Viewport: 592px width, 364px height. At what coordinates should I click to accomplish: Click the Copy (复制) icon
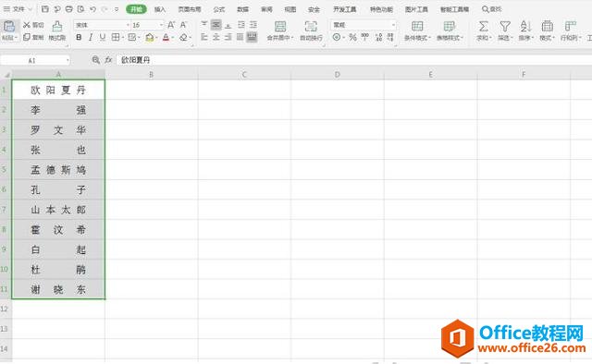[27, 37]
